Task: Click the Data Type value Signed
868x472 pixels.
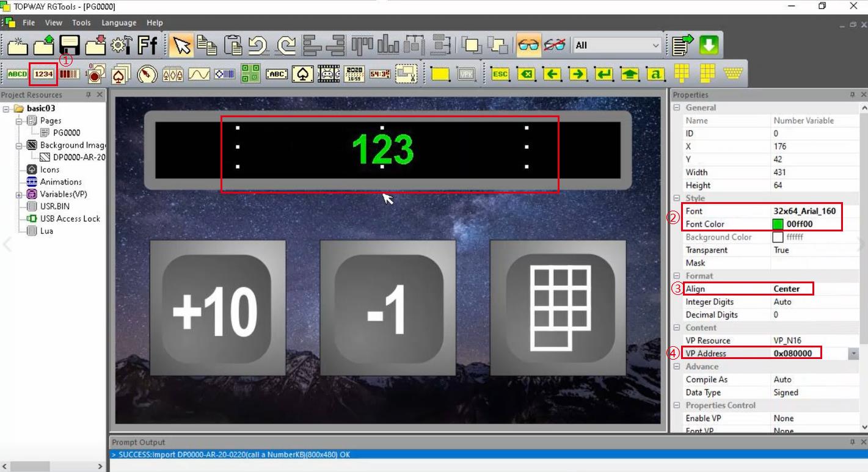Action: pos(786,393)
